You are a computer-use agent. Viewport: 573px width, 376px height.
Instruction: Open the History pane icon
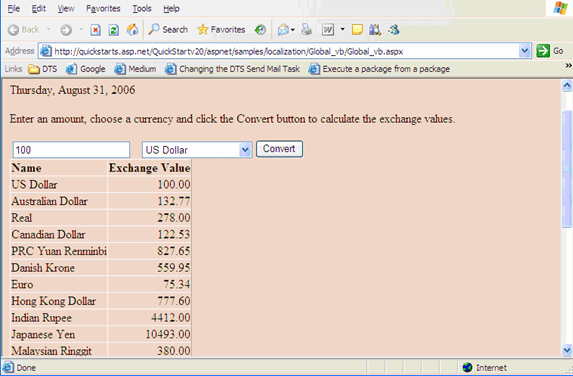pyautogui.click(x=260, y=30)
